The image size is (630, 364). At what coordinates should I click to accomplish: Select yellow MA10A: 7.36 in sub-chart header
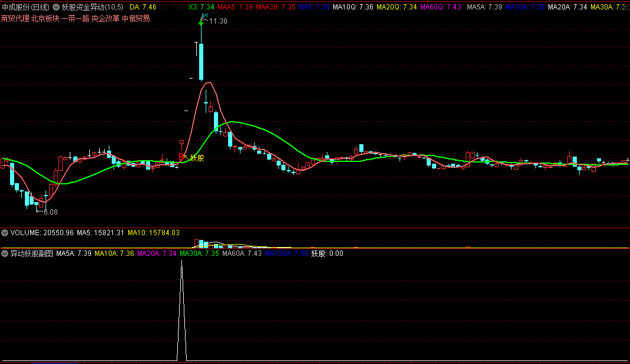114,253
